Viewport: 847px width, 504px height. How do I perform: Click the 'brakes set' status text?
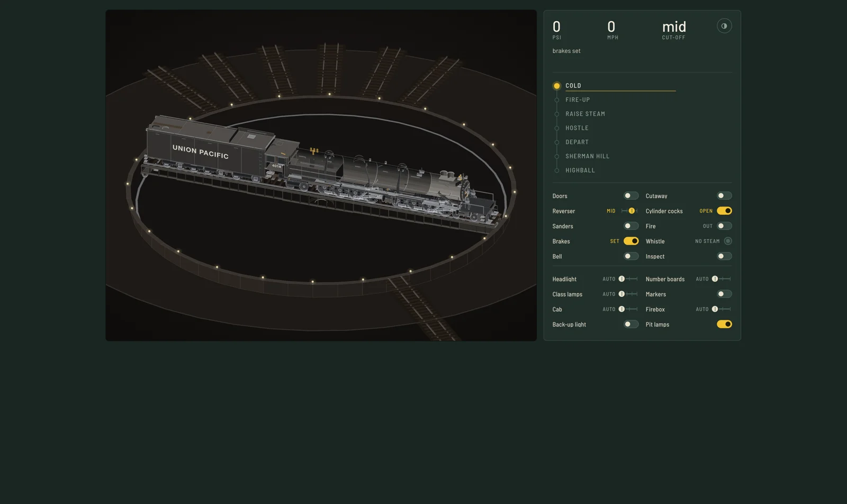click(x=566, y=51)
